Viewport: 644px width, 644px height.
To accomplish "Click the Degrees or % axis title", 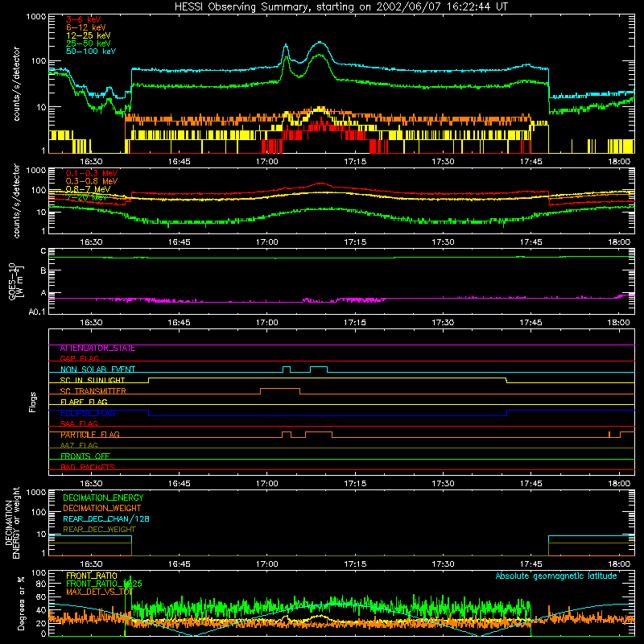I will [21, 603].
